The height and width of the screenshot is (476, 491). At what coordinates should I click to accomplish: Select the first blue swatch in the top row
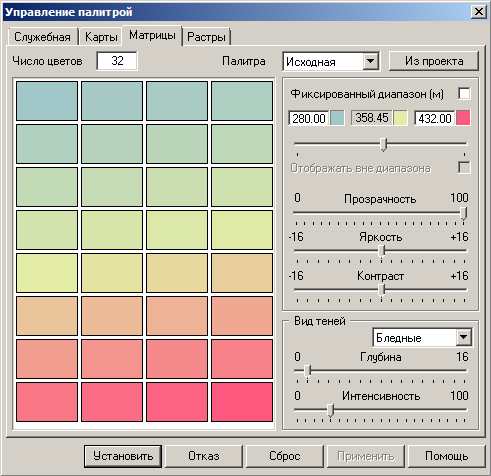click(x=47, y=101)
